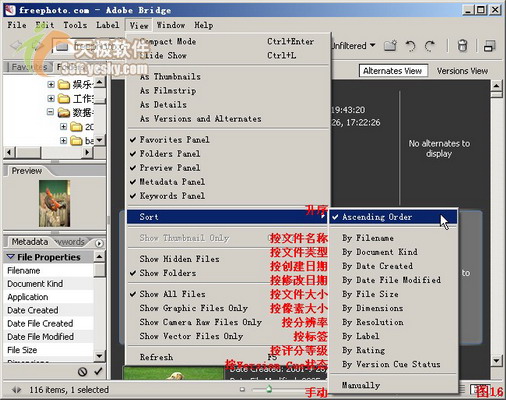Select the 工作 folder icon in tree
The height and width of the screenshot is (400, 506).
[64, 99]
